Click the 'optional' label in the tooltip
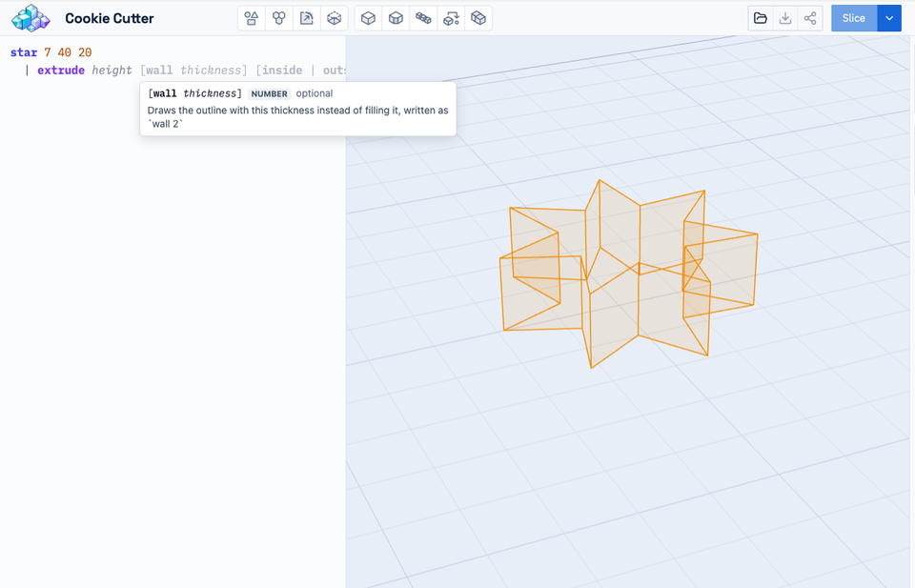 [x=314, y=93]
